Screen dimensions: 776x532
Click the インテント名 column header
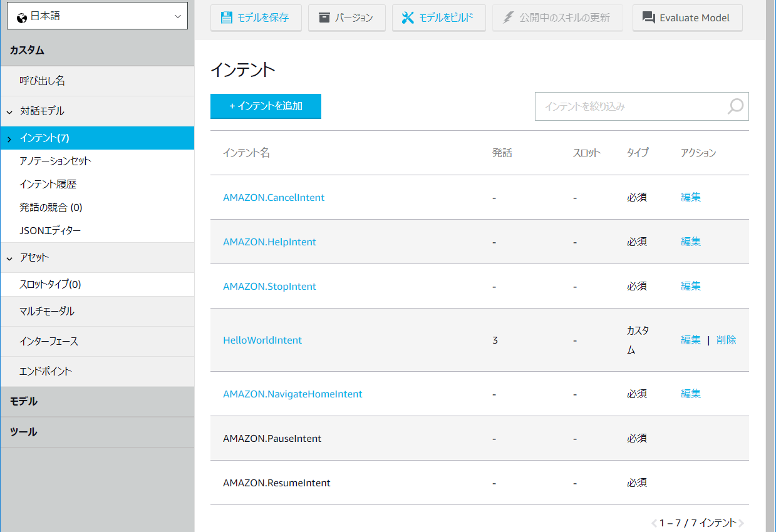(246, 153)
